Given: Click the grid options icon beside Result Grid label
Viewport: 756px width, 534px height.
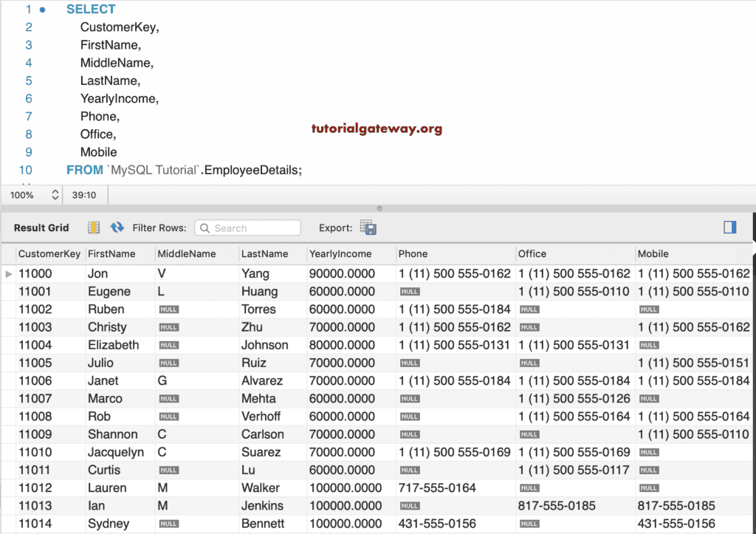Looking at the screenshot, I should [x=93, y=227].
